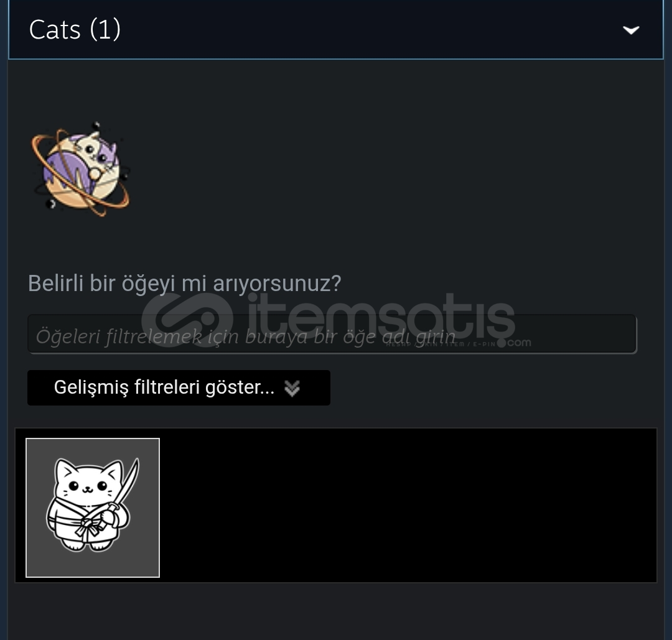The image size is (672, 640).
Task: Click the double chevron icon beside Gelişmiş filtreleri
Action: pyautogui.click(x=292, y=388)
